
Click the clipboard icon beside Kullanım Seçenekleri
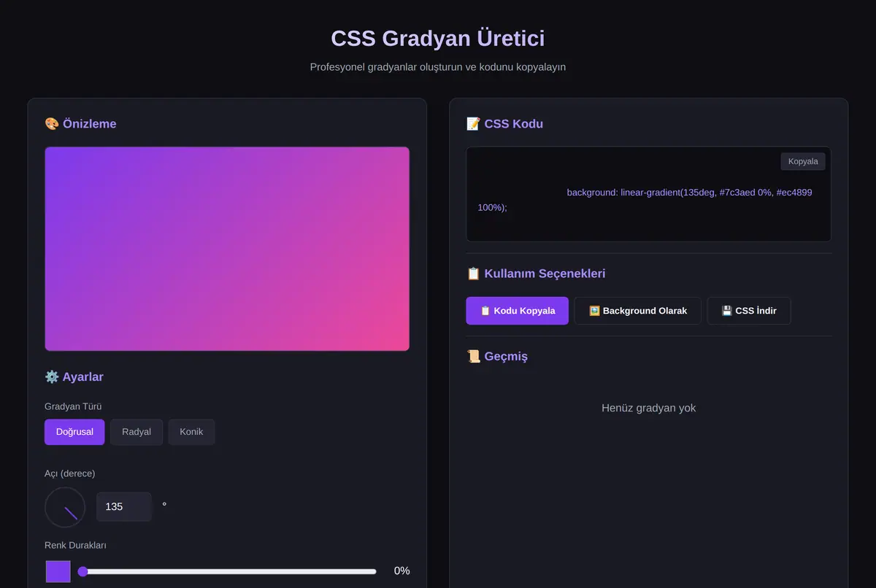pos(474,274)
